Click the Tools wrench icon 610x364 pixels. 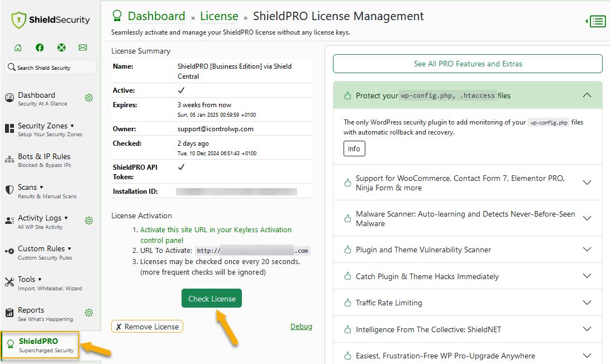(9, 282)
